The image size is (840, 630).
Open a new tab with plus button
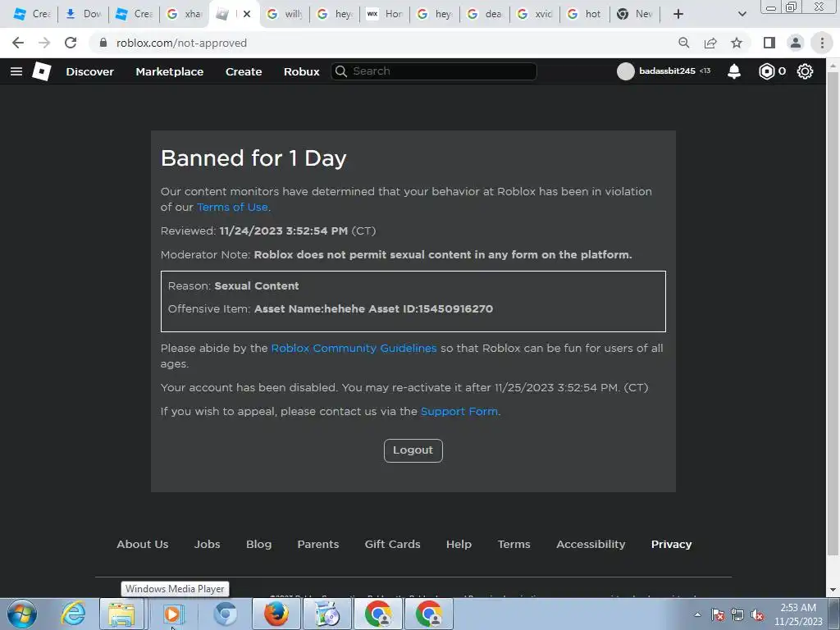pyautogui.click(x=678, y=14)
